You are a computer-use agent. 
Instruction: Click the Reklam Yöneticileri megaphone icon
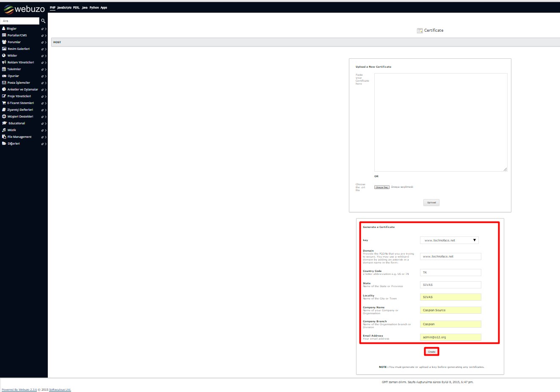coord(4,62)
